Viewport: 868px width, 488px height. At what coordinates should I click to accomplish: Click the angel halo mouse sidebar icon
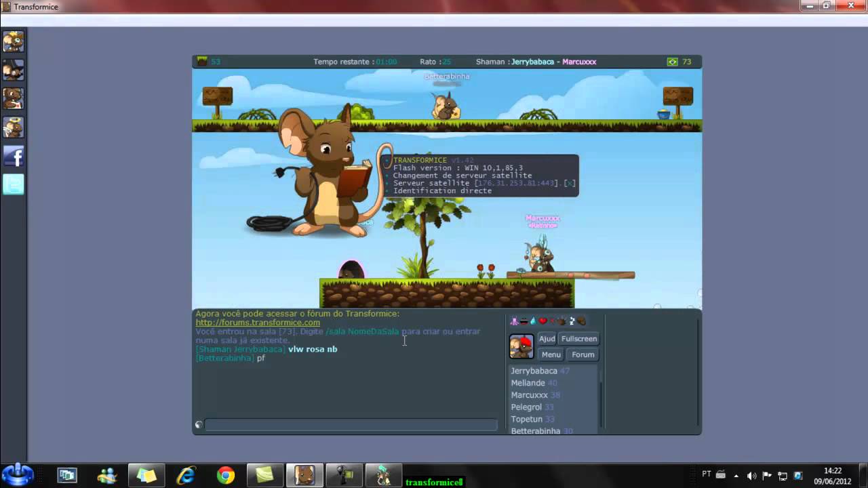(14, 127)
